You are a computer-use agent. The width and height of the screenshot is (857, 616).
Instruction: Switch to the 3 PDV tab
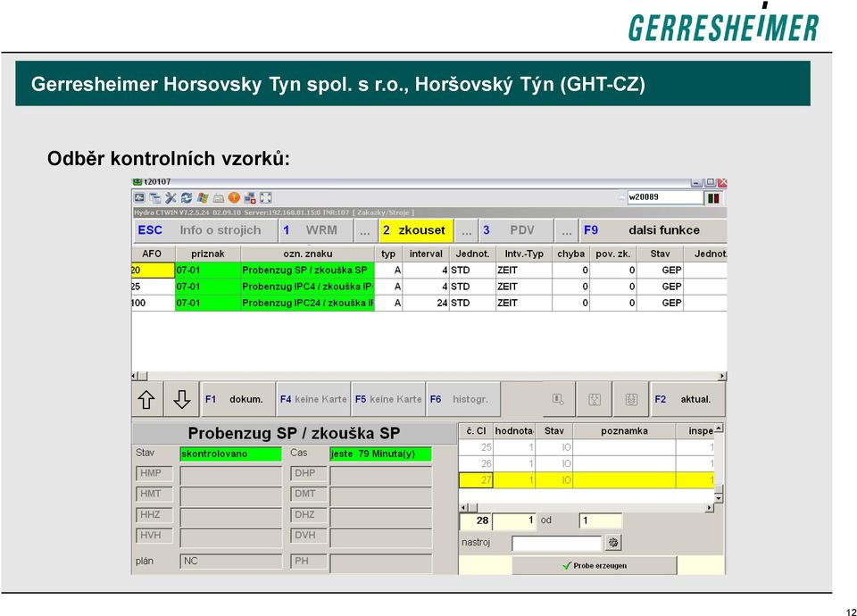[x=516, y=230]
